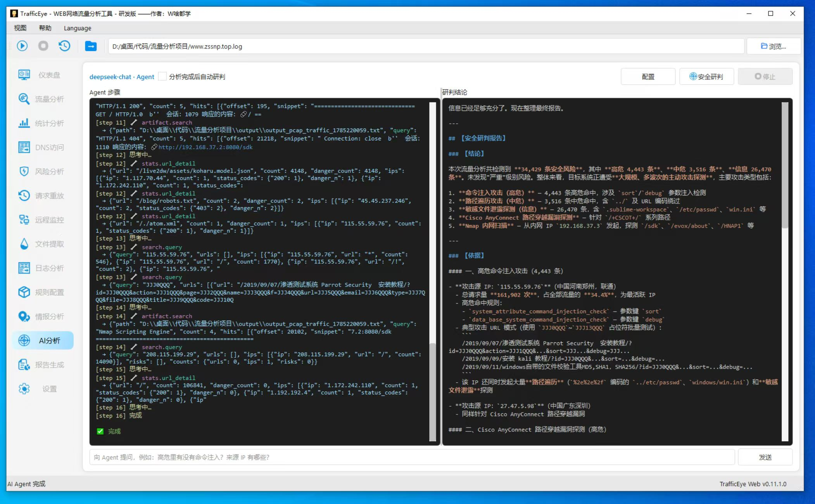The image size is (815, 504).
Task: Click the green 完成 status line
Action: [109, 431]
